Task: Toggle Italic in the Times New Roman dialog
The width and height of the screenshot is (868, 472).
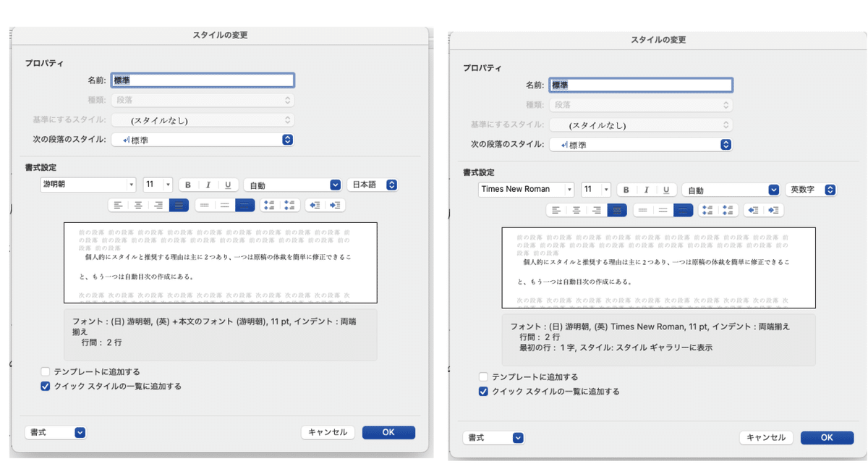Action: tap(647, 190)
